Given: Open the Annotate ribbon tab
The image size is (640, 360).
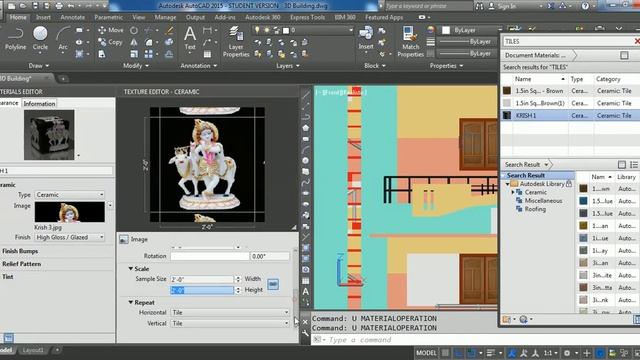Looking at the screenshot, I should click(x=73, y=17).
